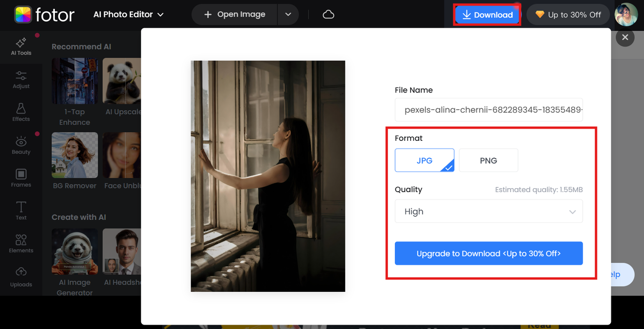Open the user profile avatar
The image size is (644, 329).
pyautogui.click(x=626, y=15)
